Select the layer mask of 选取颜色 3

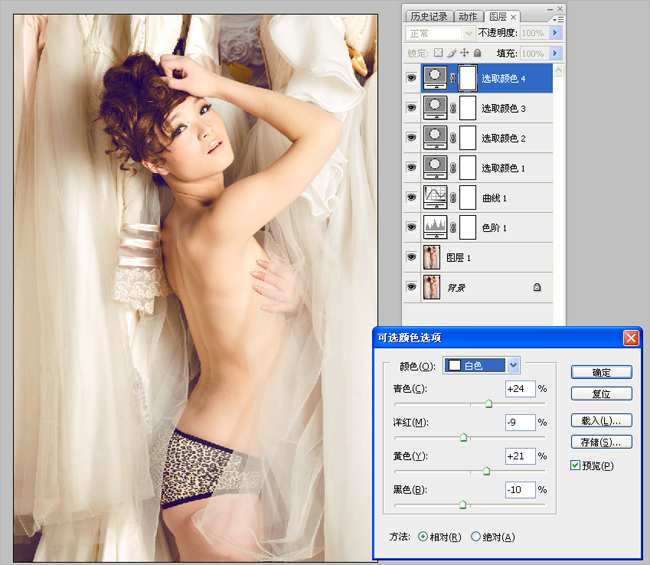pyautogui.click(x=468, y=108)
